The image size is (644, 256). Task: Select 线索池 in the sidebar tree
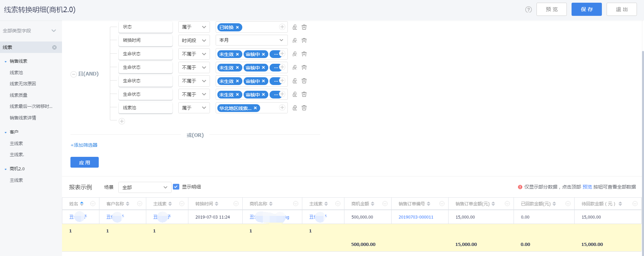pyautogui.click(x=16, y=73)
